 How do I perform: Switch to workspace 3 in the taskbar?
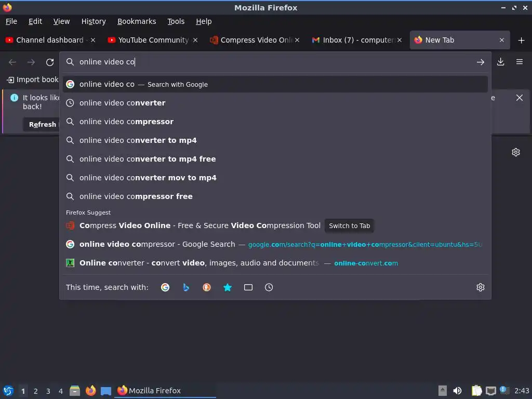coord(48,391)
